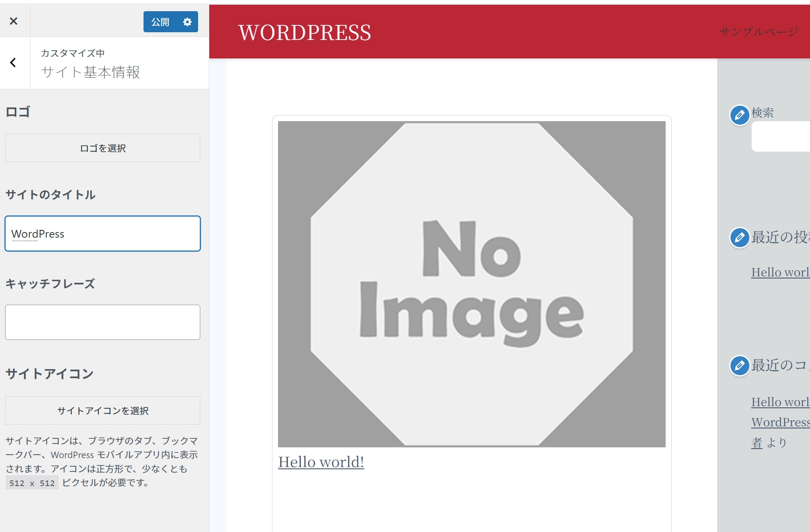Image resolution: width=810 pixels, height=532 pixels.
Task: Focus the サイトのタイトル text field
Action: point(103,234)
